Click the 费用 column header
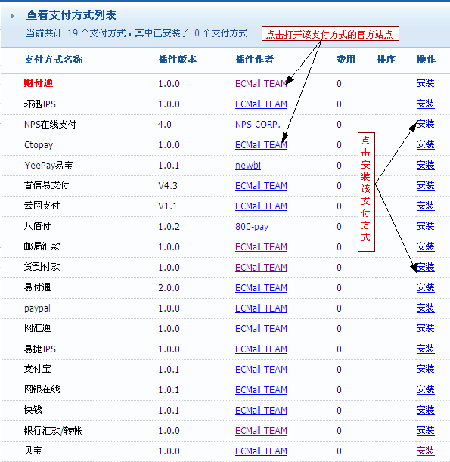Image resolution: width=450 pixels, height=462 pixels. tap(346, 59)
